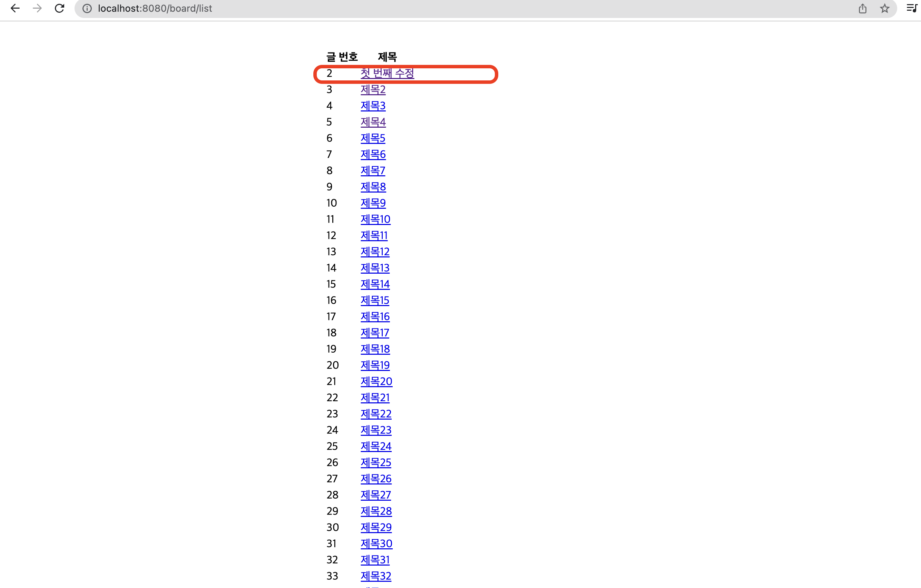Image resolution: width=921 pixels, height=588 pixels.
Task: Open post titled 제목16
Action: (x=375, y=316)
